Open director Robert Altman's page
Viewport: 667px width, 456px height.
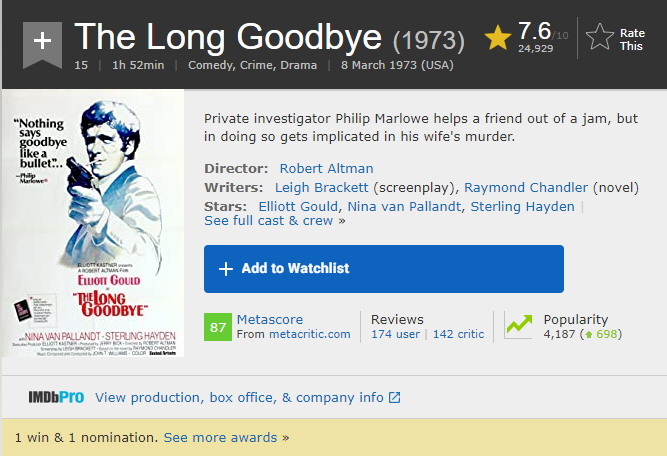pos(326,168)
